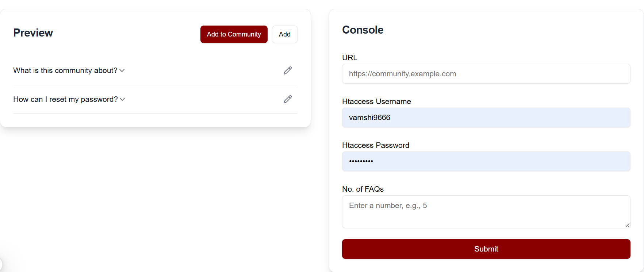Expand chevron beside 'What is this community about?'
This screenshot has width=644, height=272.
coord(122,70)
